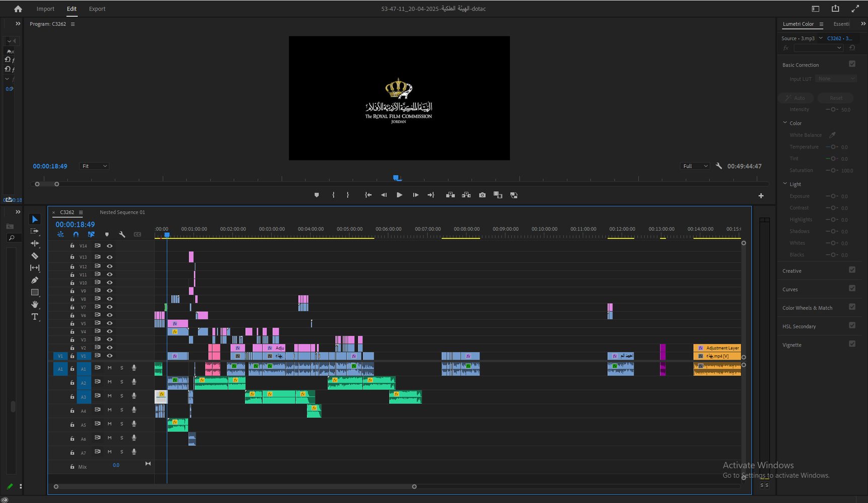Image resolution: width=868 pixels, height=503 pixels.
Task: Open the Button Editor plus icon
Action: [x=761, y=196]
